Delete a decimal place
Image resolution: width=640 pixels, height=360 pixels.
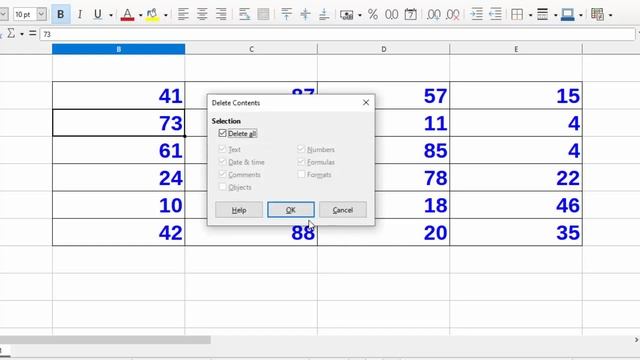point(453,15)
